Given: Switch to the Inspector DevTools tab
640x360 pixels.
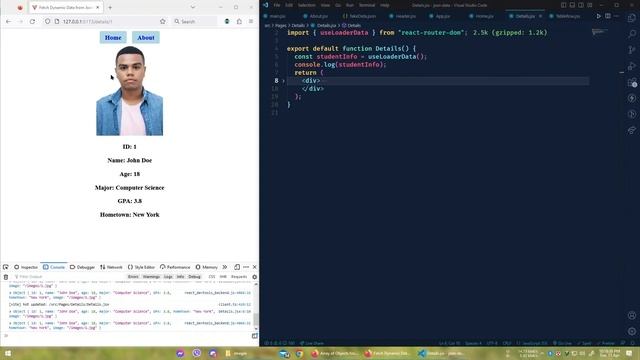Looking at the screenshot, I should coord(26,267).
